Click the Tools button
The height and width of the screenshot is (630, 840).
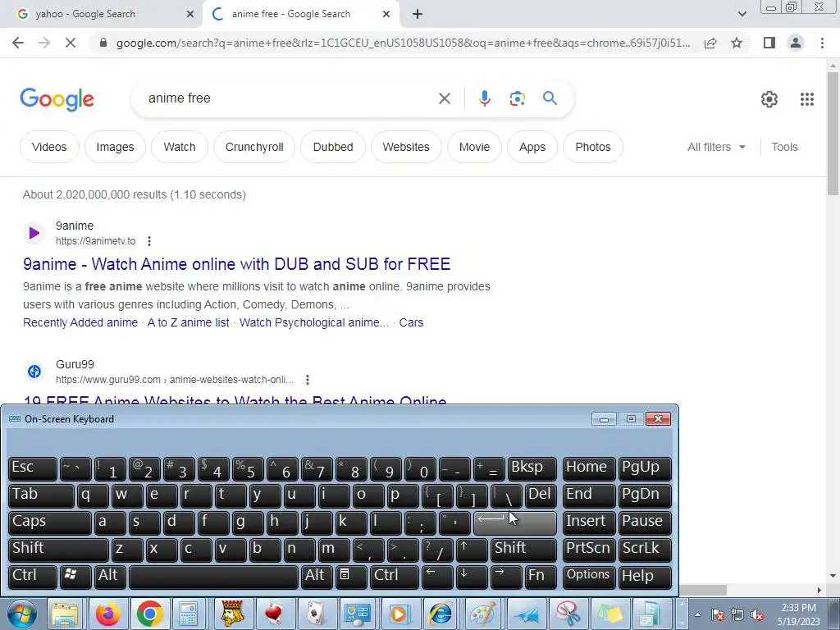(784, 147)
